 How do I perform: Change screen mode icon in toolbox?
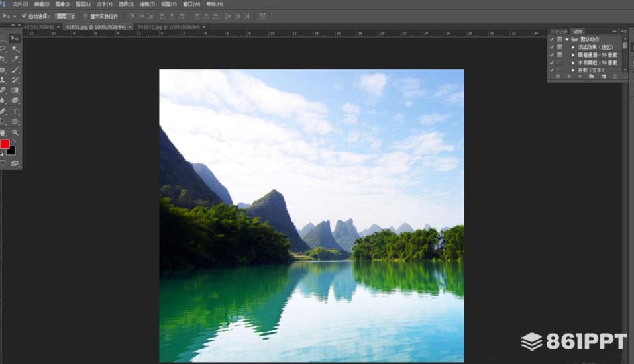[x=15, y=163]
